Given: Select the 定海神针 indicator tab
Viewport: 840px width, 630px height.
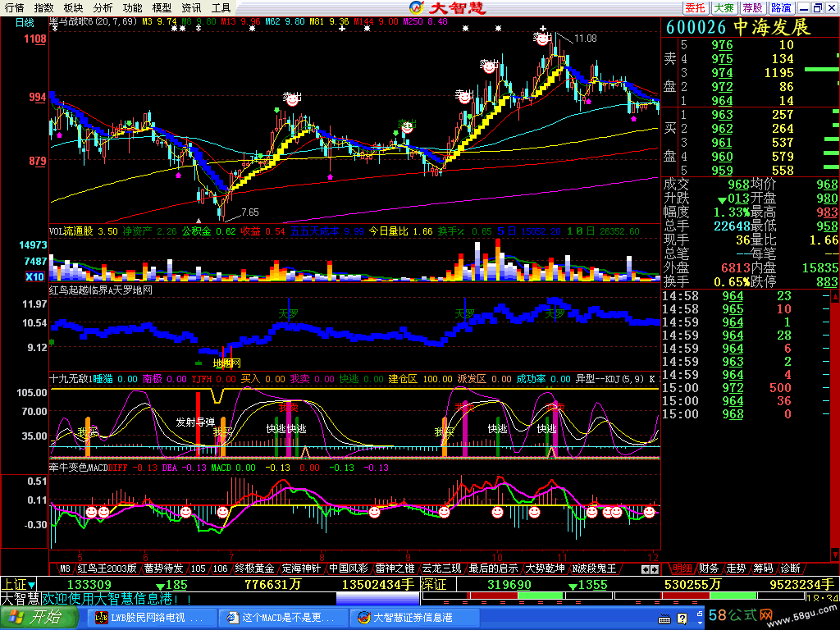Looking at the screenshot, I should [x=302, y=568].
